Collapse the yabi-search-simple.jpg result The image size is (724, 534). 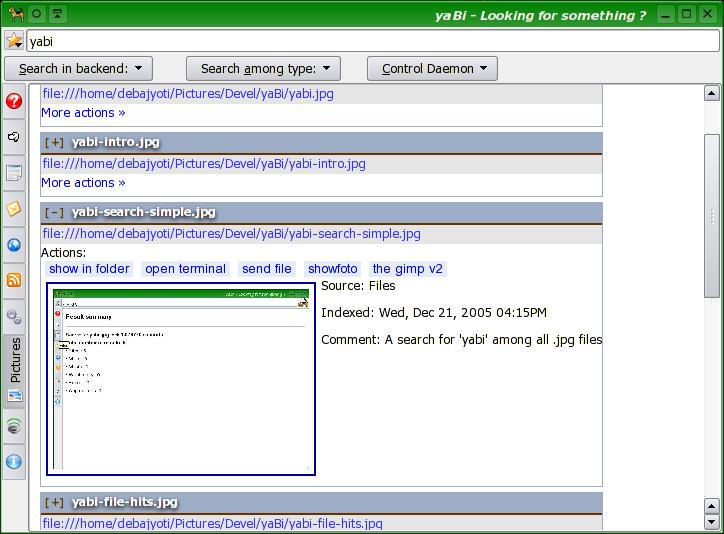click(x=54, y=212)
